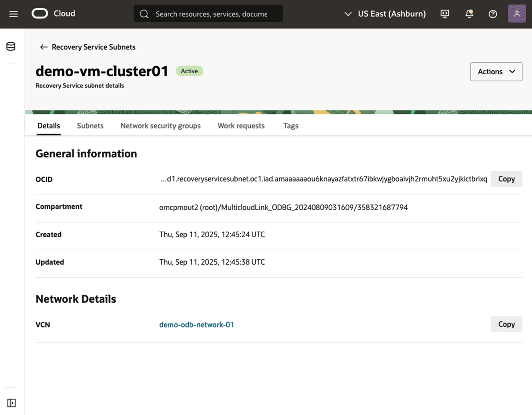Open the demo-odb-network-01 VCN link
This screenshot has width=532, height=415.
[x=196, y=324]
